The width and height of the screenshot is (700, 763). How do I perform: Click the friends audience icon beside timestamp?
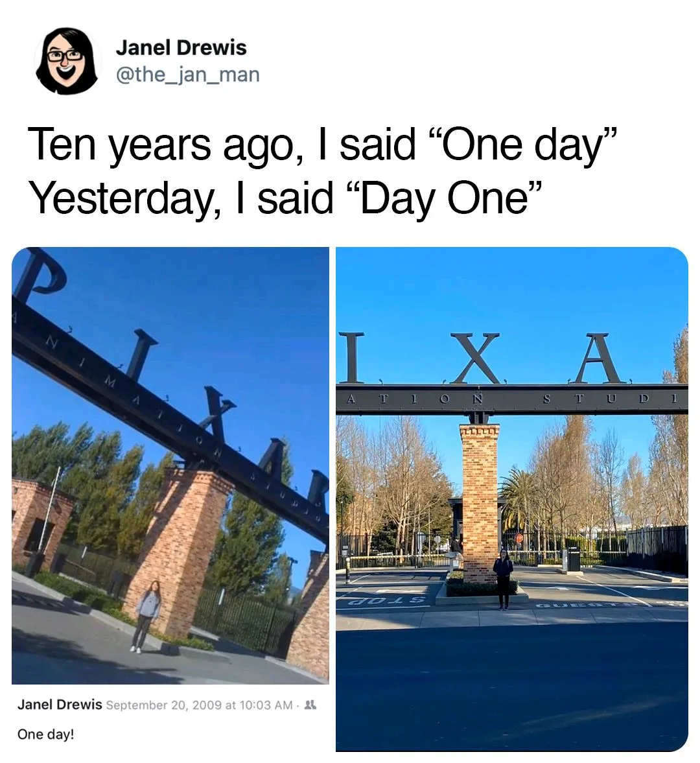point(310,705)
